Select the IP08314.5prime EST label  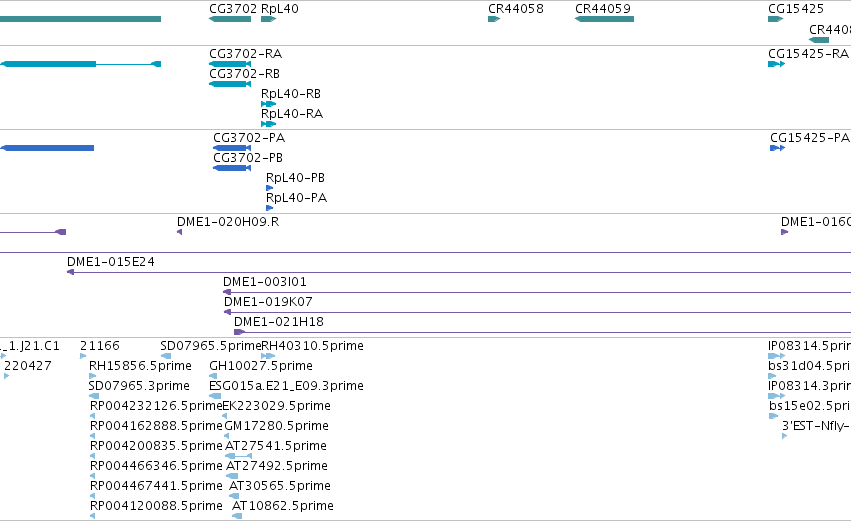(x=809, y=346)
